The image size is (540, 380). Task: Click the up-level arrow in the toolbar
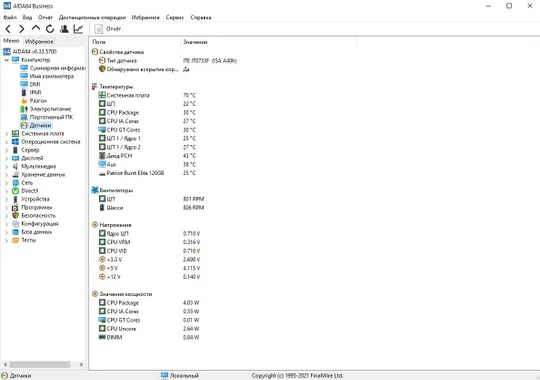36,28
